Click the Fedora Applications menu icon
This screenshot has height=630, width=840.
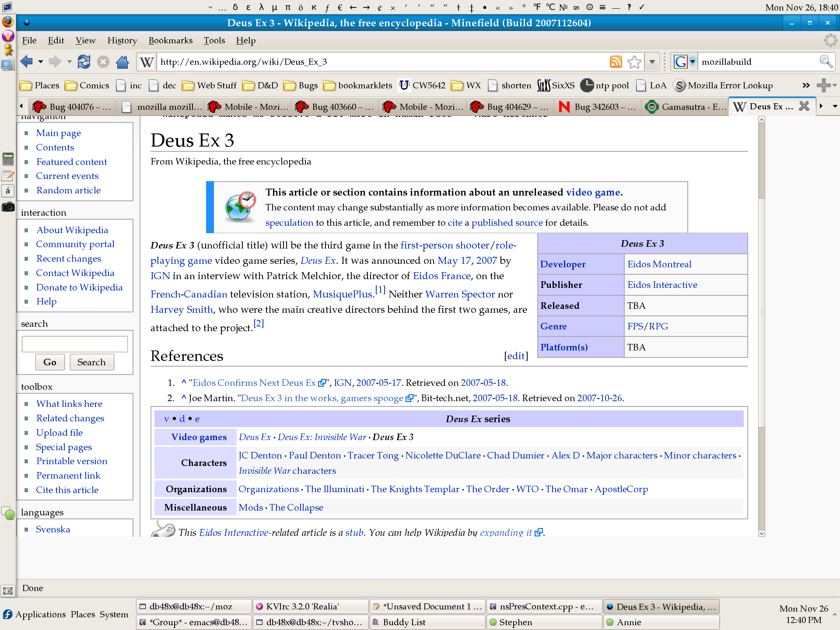click(x=7, y=614)
